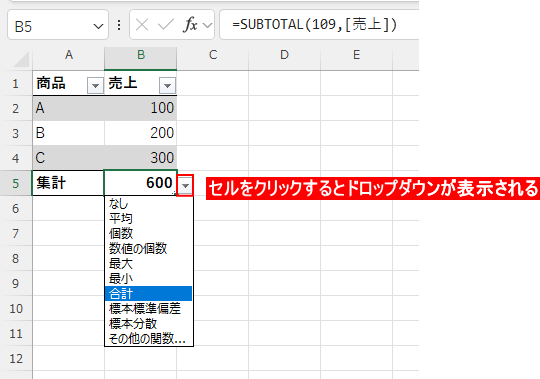Open the Insert Function fx button

click(x=190, y=25)
